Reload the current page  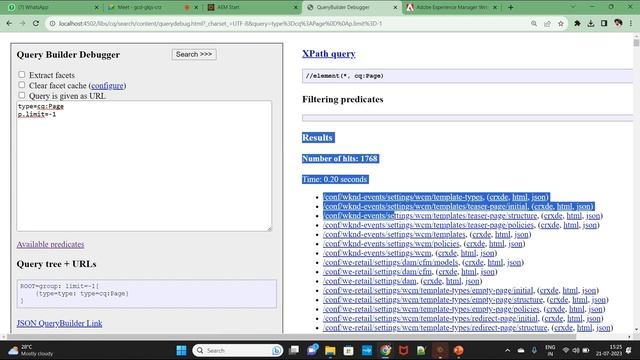36,24
